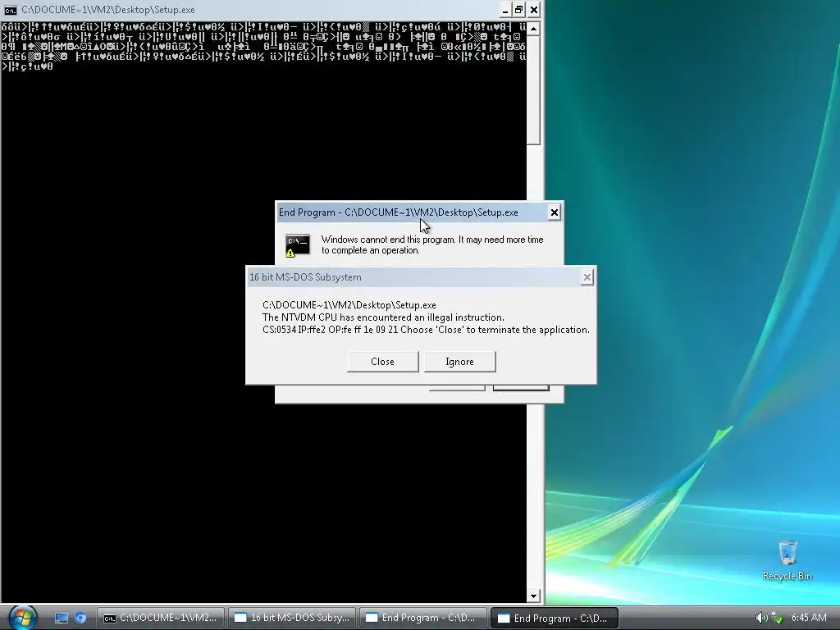Click the command prompt warning icon in End Program

297,245
